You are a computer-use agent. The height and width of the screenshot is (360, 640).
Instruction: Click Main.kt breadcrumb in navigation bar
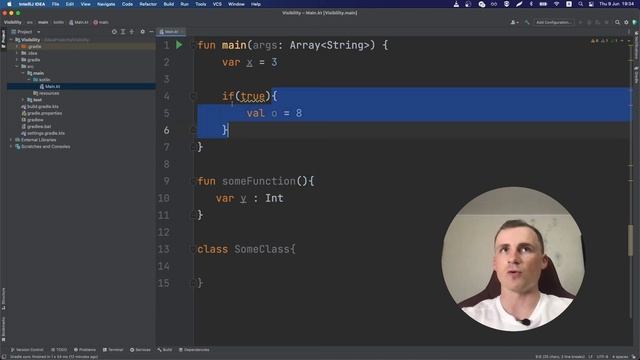click(79, 22)
